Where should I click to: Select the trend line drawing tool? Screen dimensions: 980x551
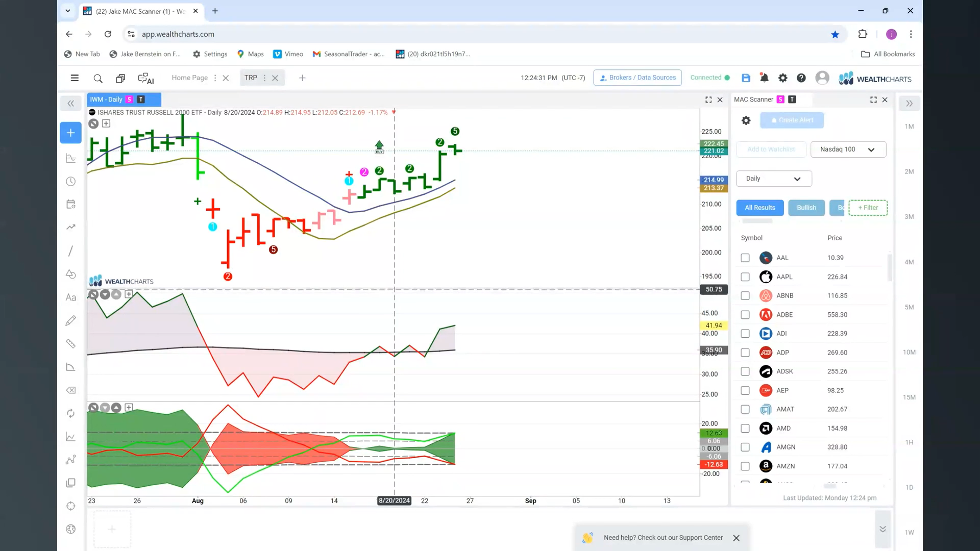pyautogui.click(x=71, y=251)
